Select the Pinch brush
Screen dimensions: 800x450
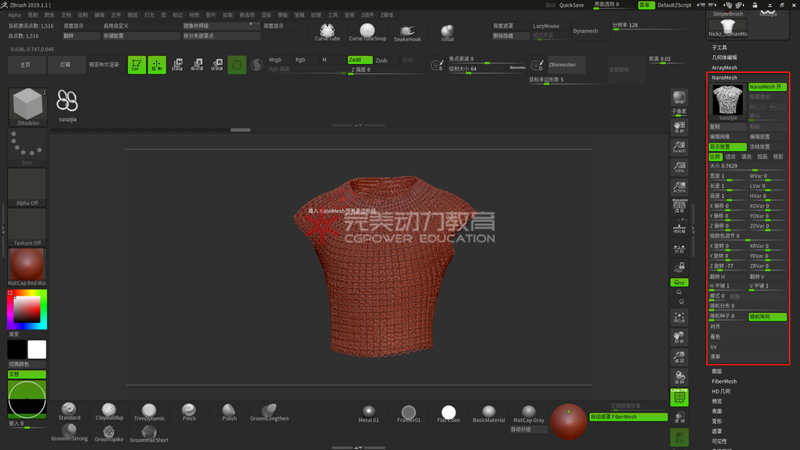[x=189, y=411]
